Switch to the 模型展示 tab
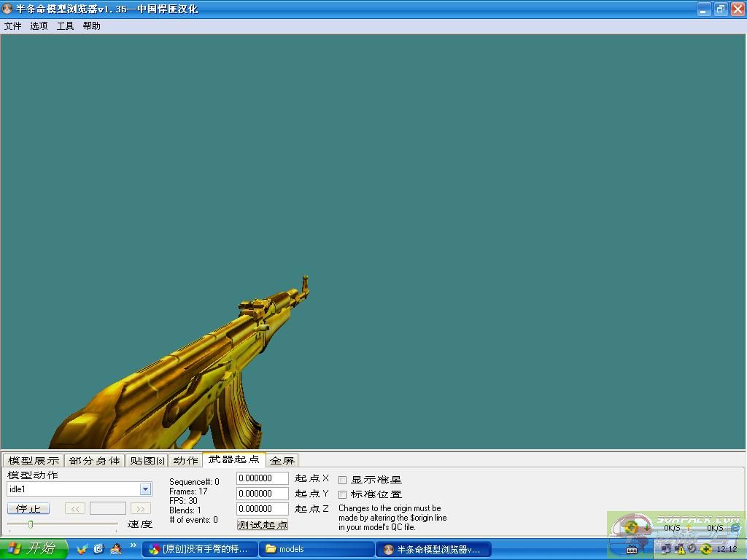 [x=33, y=460]
